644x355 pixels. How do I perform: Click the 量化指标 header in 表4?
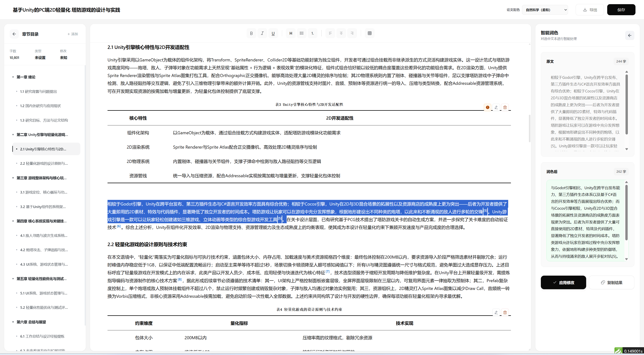(x=239, y=323)
